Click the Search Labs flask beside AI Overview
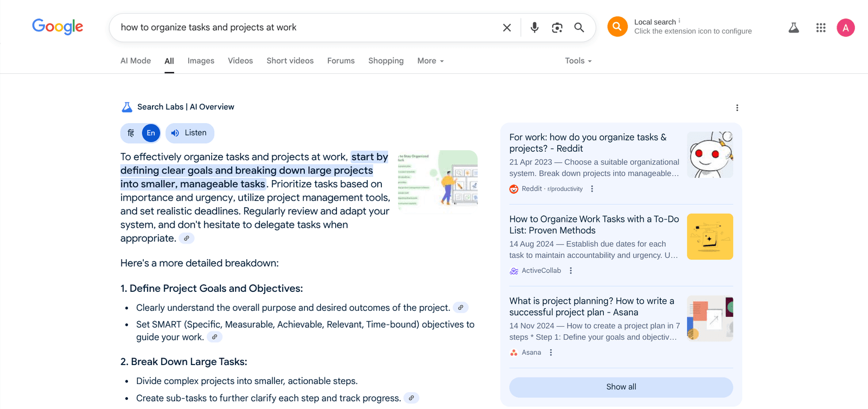The image size is (868, 409). [127, 107]
